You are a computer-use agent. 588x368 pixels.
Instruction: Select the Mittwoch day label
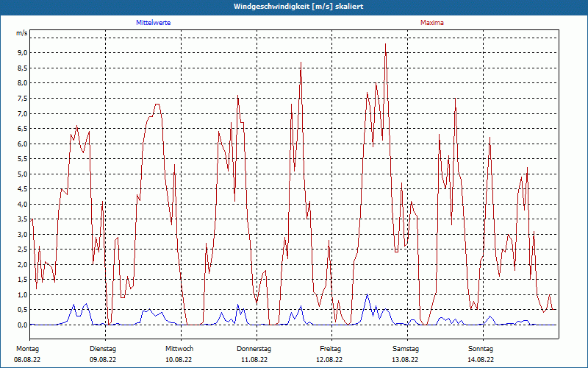tap(179, 349)
